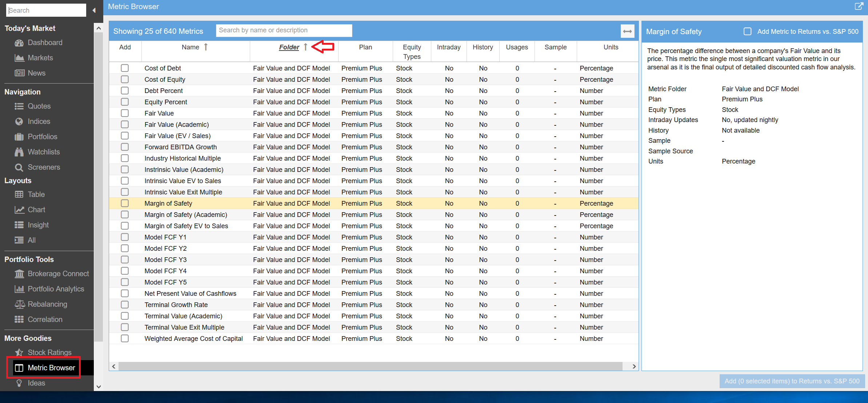Click the Rebalancing scales icon
868x403 pixels.
[19, 304]
